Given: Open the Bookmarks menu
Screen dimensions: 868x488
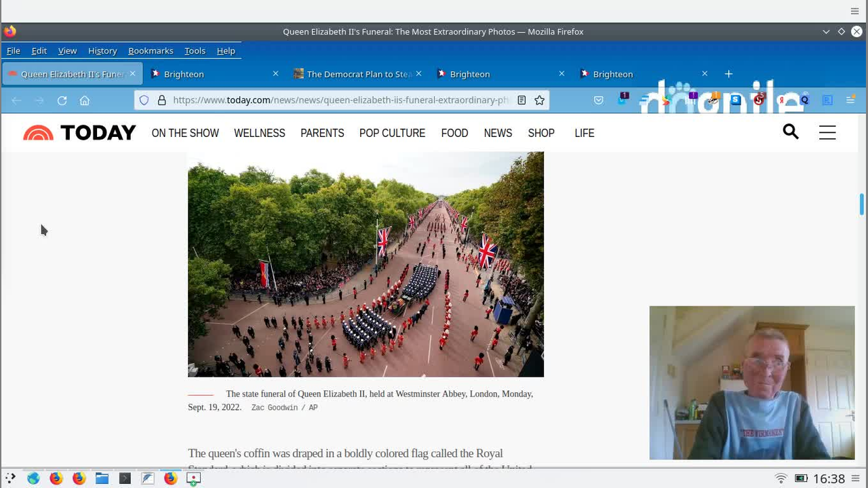Looking at the screenshot, I should [x=151, y=51].
